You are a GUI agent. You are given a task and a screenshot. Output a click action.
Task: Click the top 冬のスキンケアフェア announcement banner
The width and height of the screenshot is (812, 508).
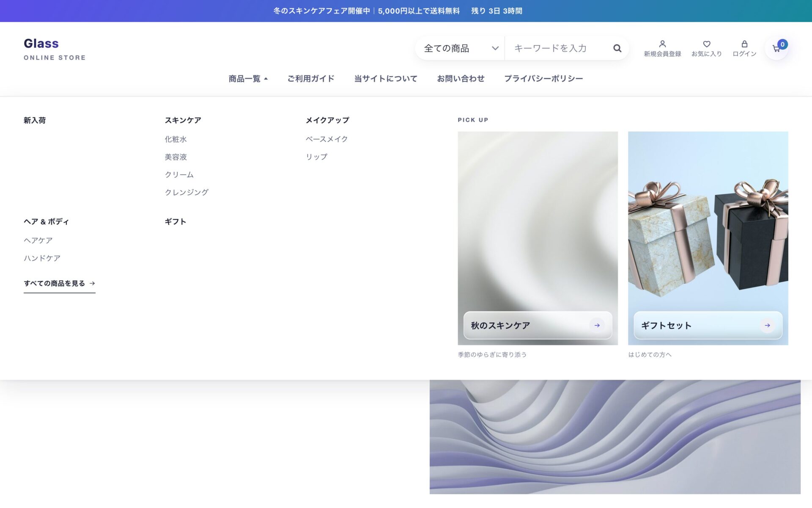406,11
